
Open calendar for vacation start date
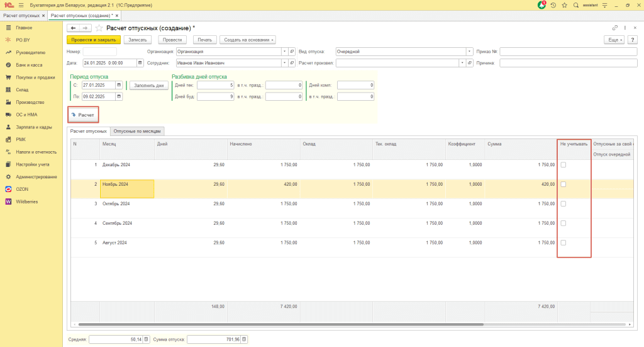(119, 85)
